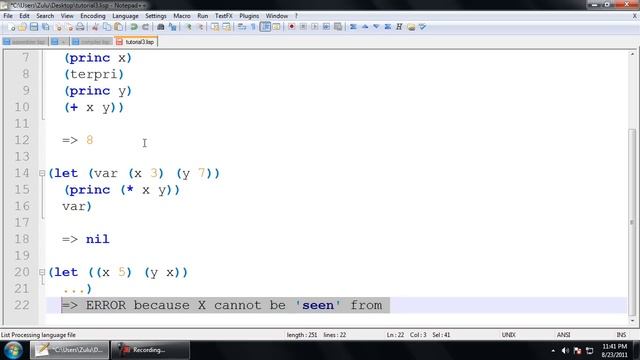Open the Language menu
This screenshot has width=640, height=360.
(x=125, y=16)
